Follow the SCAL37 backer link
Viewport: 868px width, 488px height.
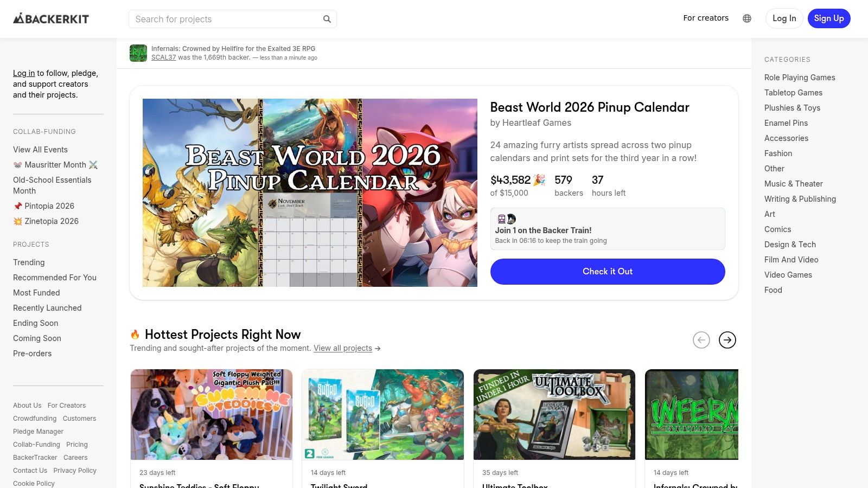pos(163,57)
